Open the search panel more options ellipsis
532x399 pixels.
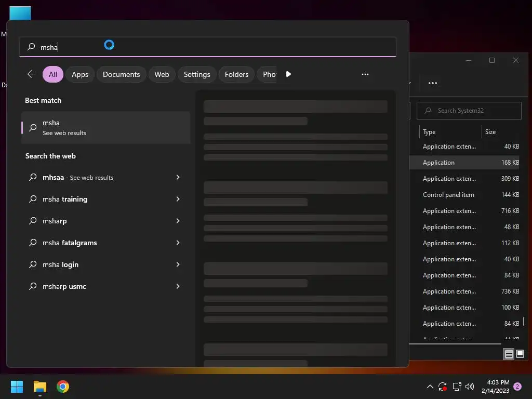[x=365, y=74]
